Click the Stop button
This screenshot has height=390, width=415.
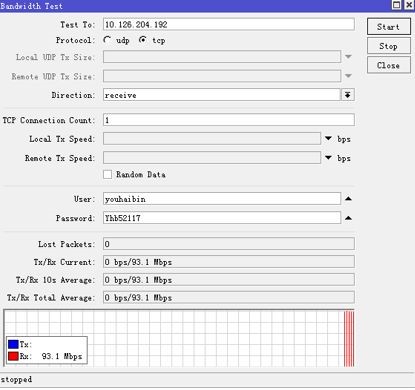click(x=389, y=46)
